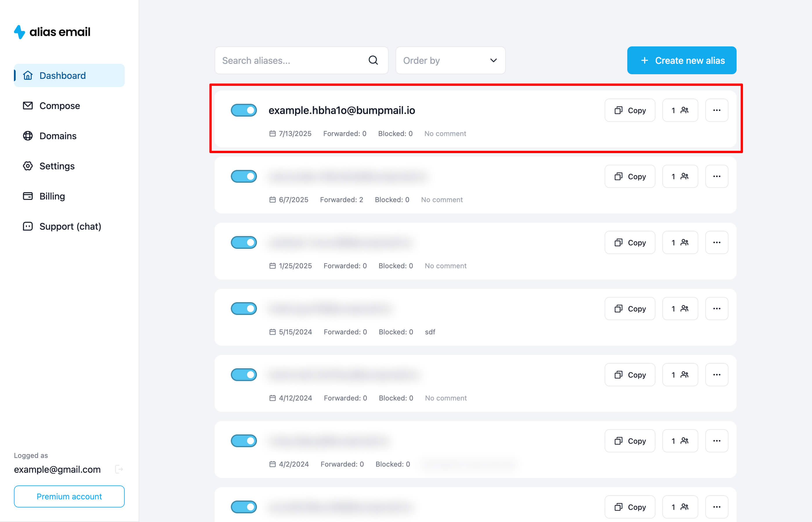Viewport: 812px width, 522px height.
Task: Click No comment on the 4/12/2024 alias
Action: pos(446,398)
